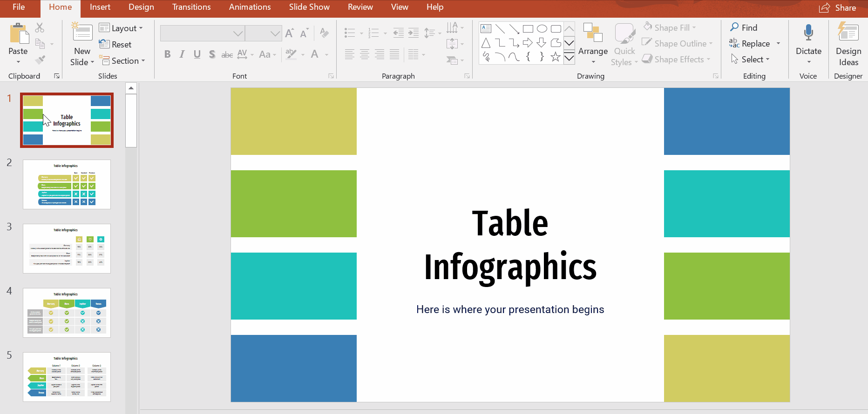Toggle Bold formatting
This screenshot has width=868, height=414.
[x=167, y=54]
